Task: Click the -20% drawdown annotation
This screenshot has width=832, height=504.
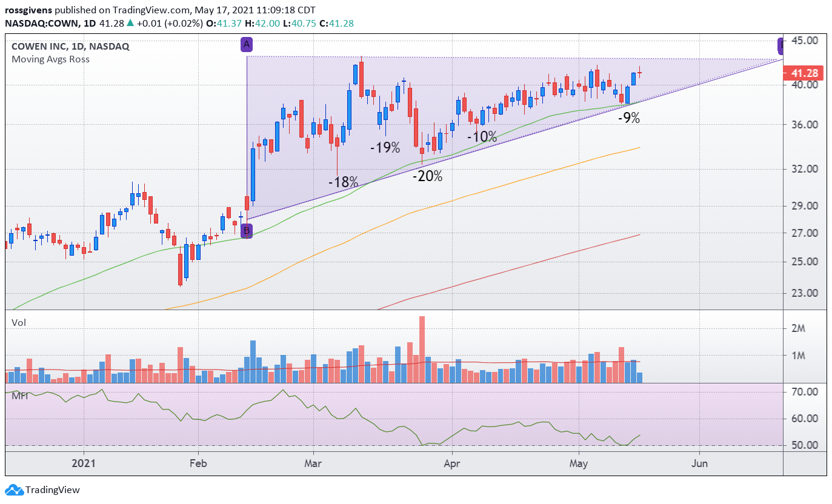Action: click(428, 176)
